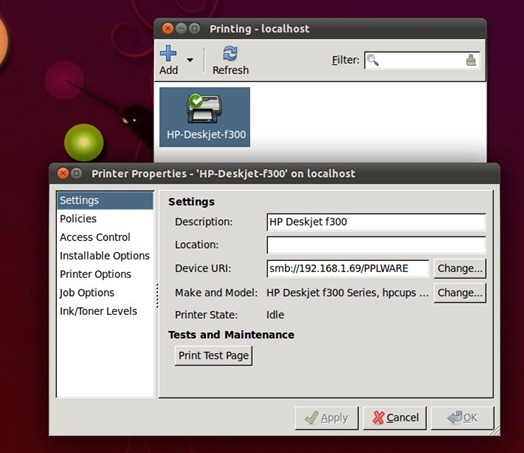The width and height of the screenshot is (524, 453).
Task: Open the Ink/Toner Levels section
Action: (x=105, y=311)
